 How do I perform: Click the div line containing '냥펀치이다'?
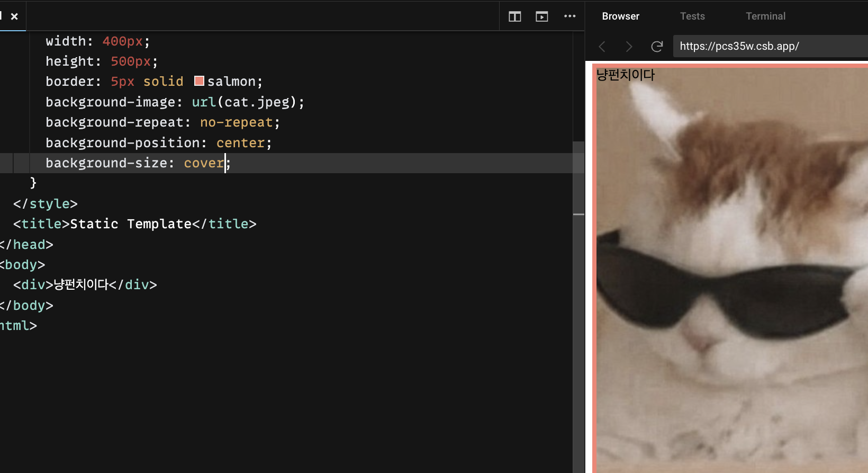coord(85,285)
